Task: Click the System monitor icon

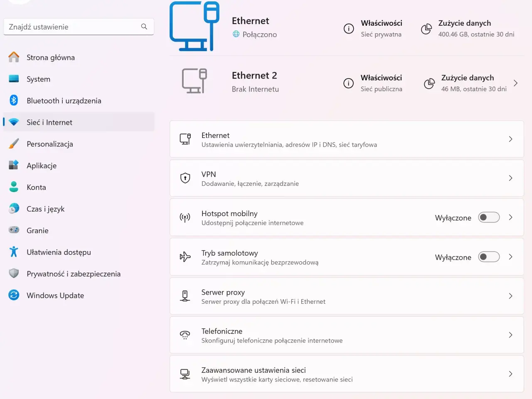Action: 14,79
